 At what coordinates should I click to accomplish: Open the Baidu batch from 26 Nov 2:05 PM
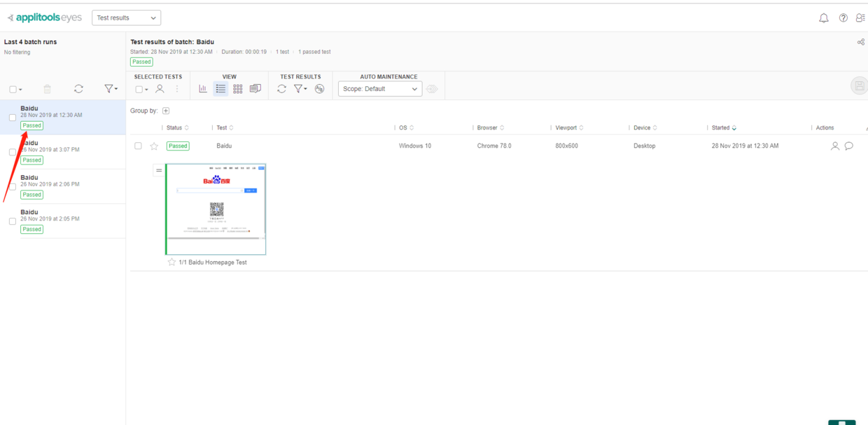(63, 221)
